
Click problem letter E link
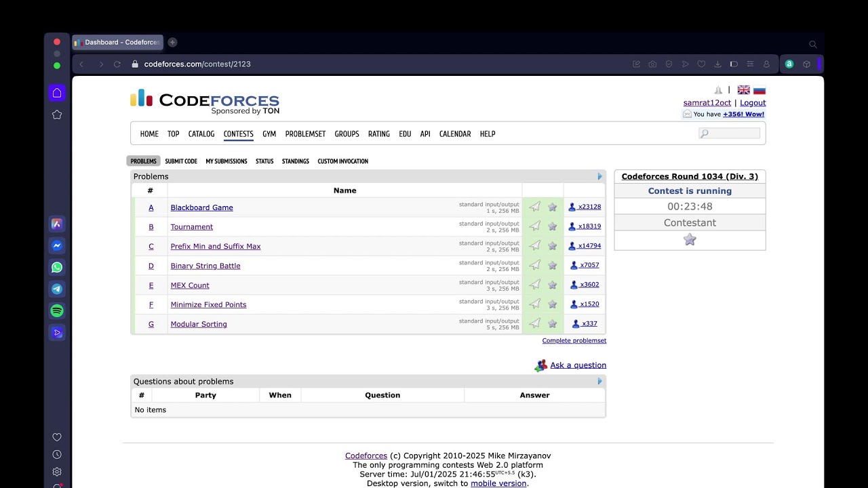[151, 285]
